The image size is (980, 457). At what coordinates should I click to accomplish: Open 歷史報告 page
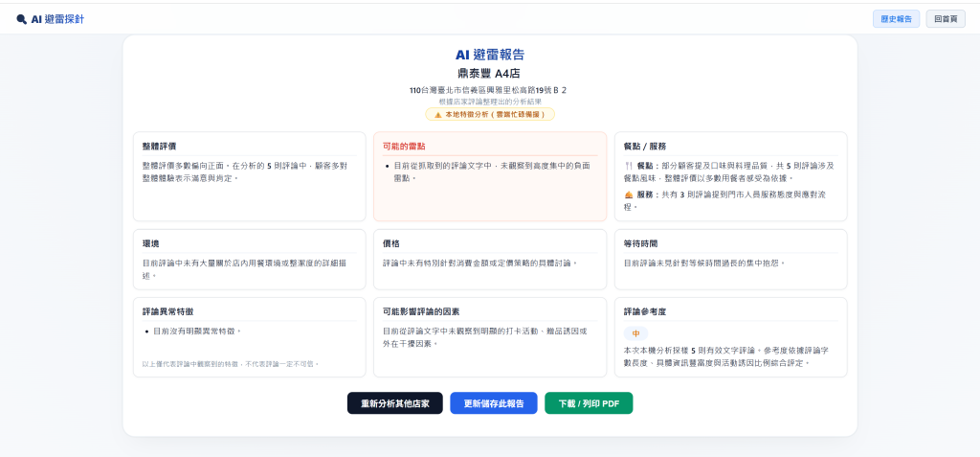coord(896,19)
